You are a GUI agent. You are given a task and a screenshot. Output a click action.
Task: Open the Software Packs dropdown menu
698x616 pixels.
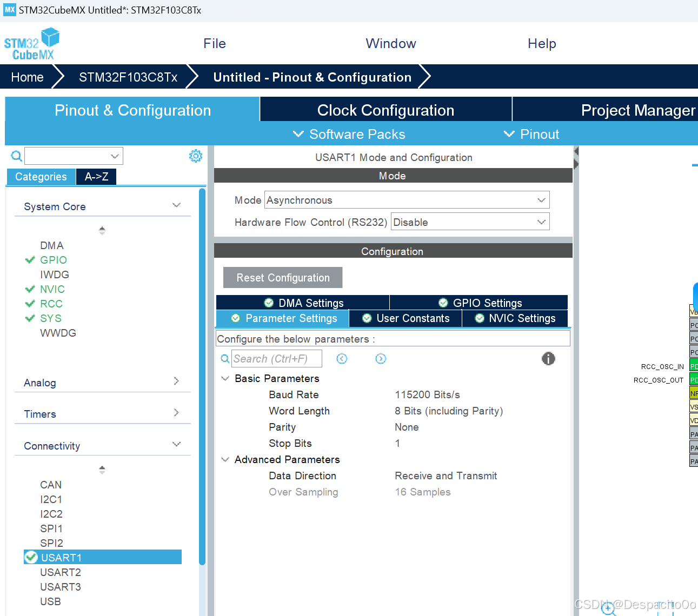349,134
